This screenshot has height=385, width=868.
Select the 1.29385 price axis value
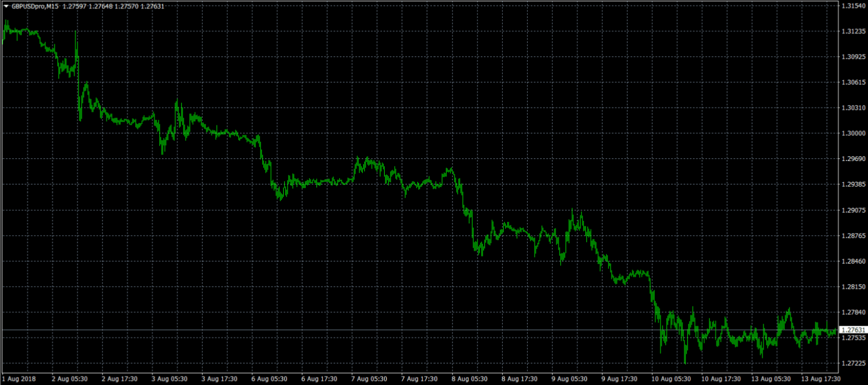pyautogui.click(x=854, y=184)
